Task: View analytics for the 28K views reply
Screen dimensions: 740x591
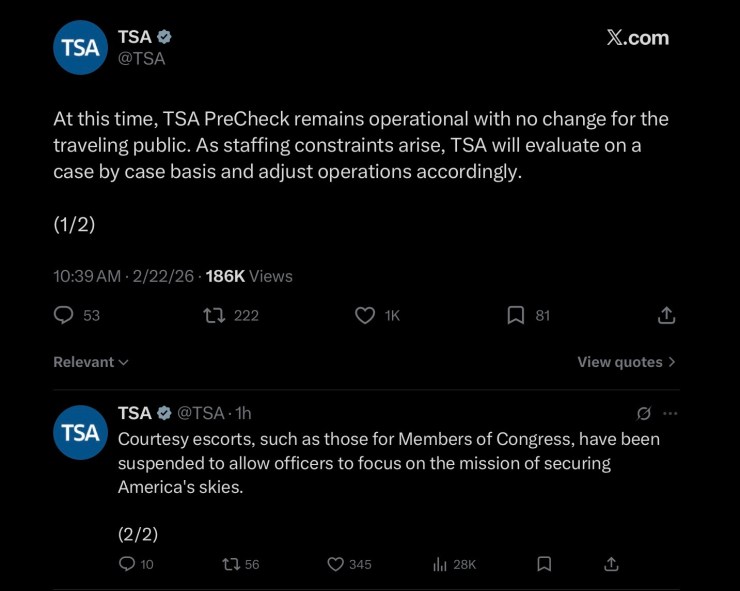Action: point(439,564)
